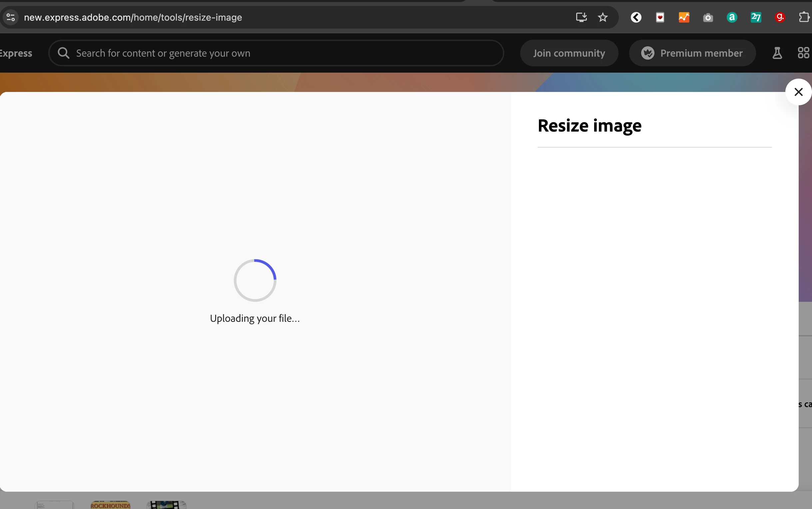Open the teal 27 extension icon
812x509 pixels.
click(755, 17)
